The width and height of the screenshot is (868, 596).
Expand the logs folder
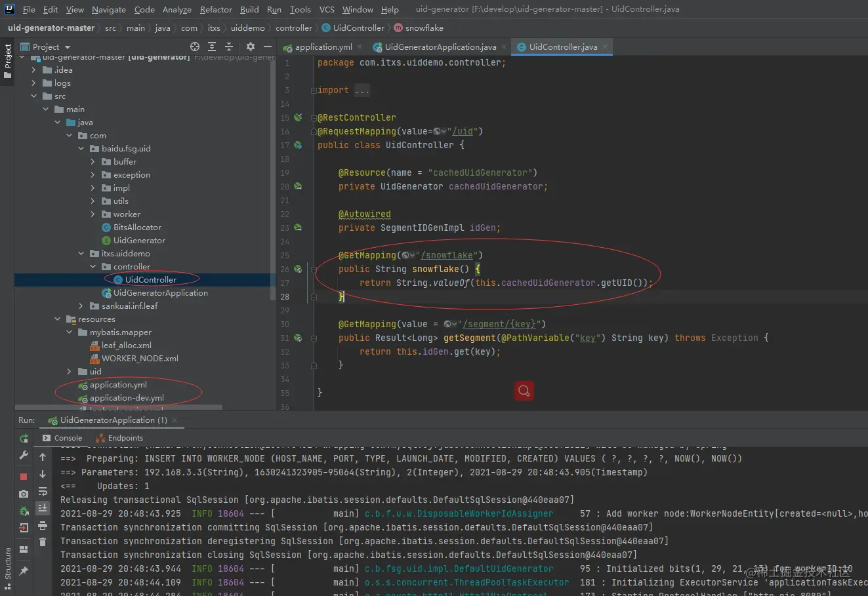(x=33, y=83)
